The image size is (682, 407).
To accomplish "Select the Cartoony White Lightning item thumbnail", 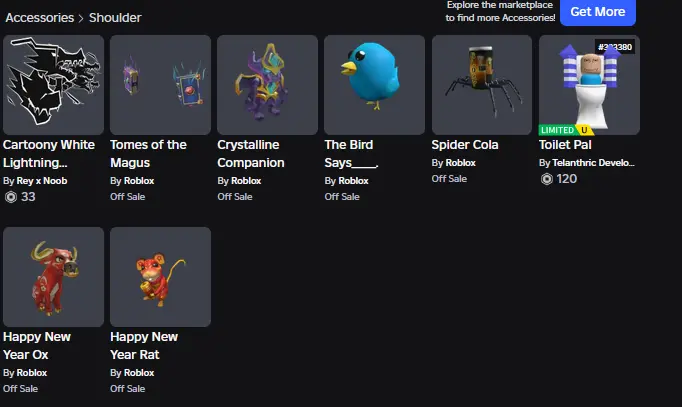I will [x=53, y=85].
